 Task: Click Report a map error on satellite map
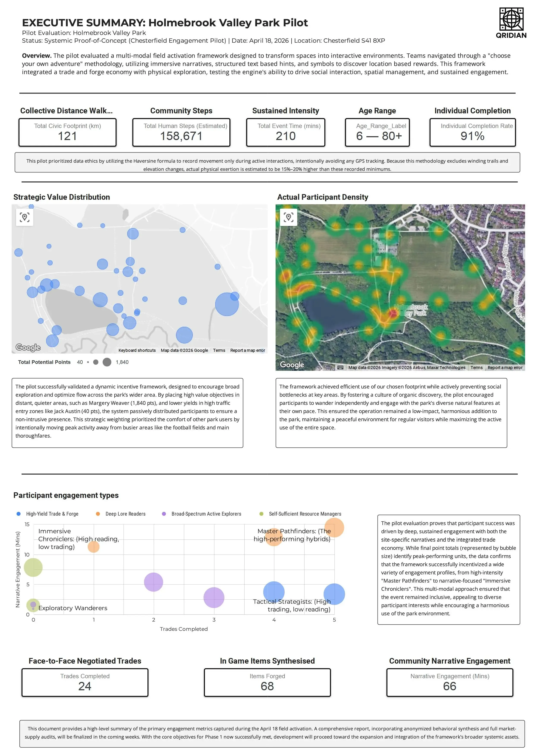(505, 368)
